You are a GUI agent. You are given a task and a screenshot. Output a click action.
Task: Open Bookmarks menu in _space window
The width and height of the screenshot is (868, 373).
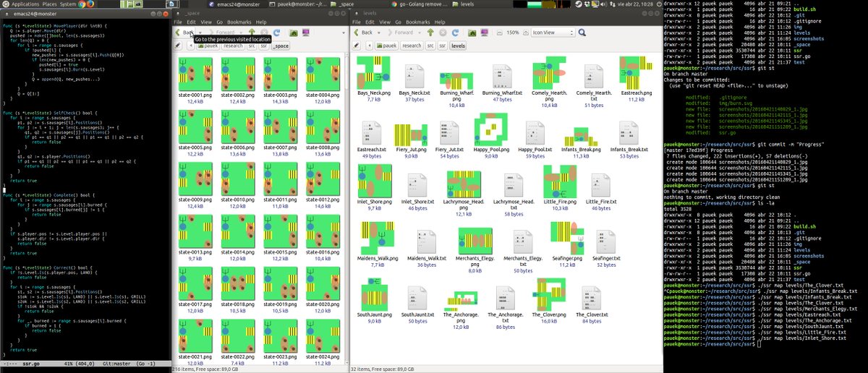coord(239,22)
